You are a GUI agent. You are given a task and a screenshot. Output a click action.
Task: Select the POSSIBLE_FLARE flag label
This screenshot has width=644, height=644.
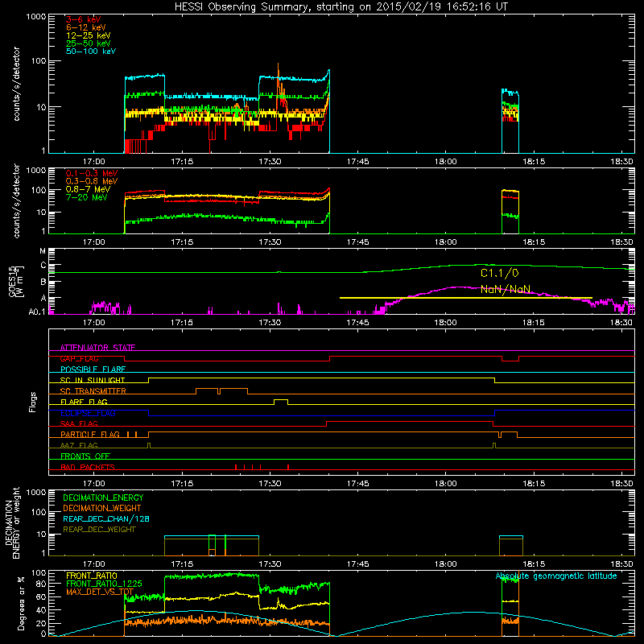click(x=93, y=369)
